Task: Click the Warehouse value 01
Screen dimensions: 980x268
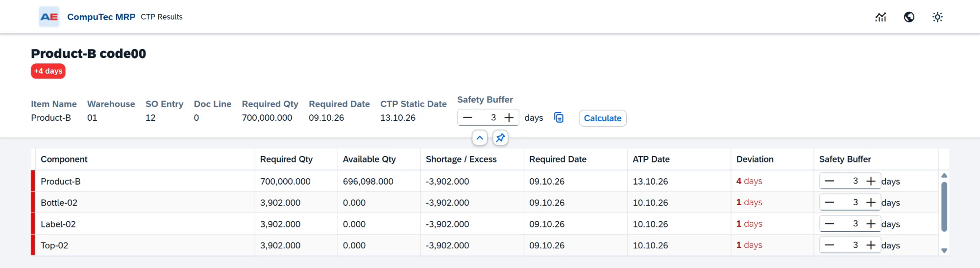Action: pos(92,118)
